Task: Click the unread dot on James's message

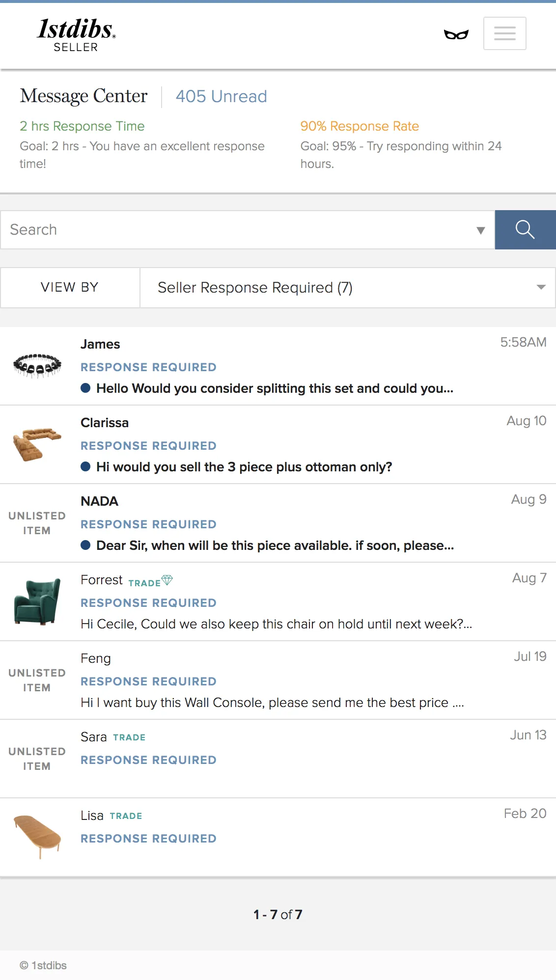Action: tap(85, 388)
